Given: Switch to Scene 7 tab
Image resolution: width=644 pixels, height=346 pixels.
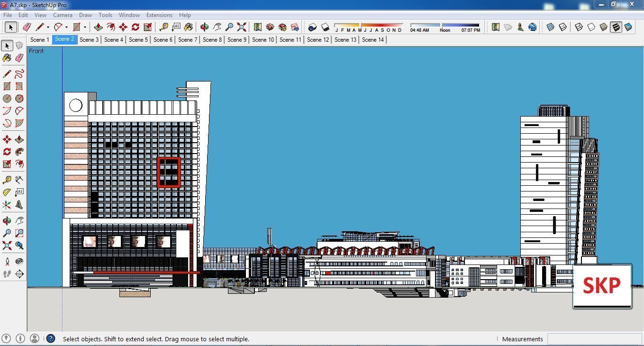Looking at the screenshot, I should point(188,40).
